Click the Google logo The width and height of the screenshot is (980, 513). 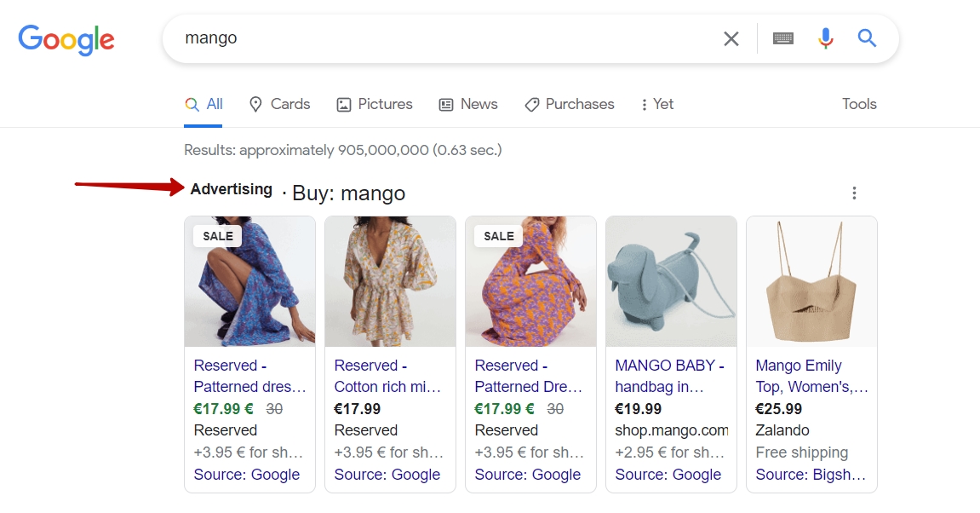coord(66,39)
